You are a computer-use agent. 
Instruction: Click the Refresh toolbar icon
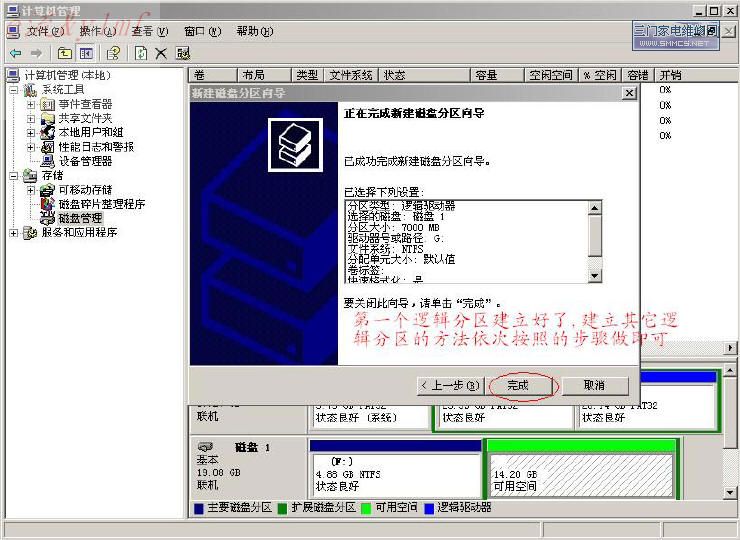[141, 53]
